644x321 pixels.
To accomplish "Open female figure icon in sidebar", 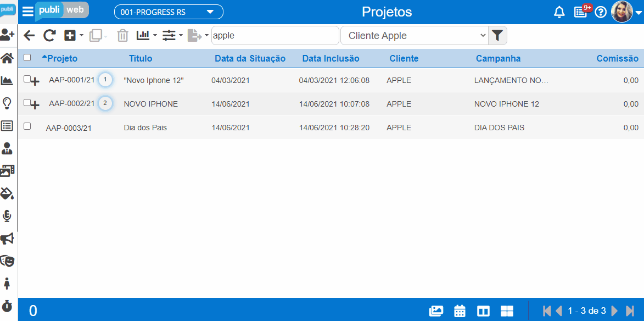I will pos(7,283).
